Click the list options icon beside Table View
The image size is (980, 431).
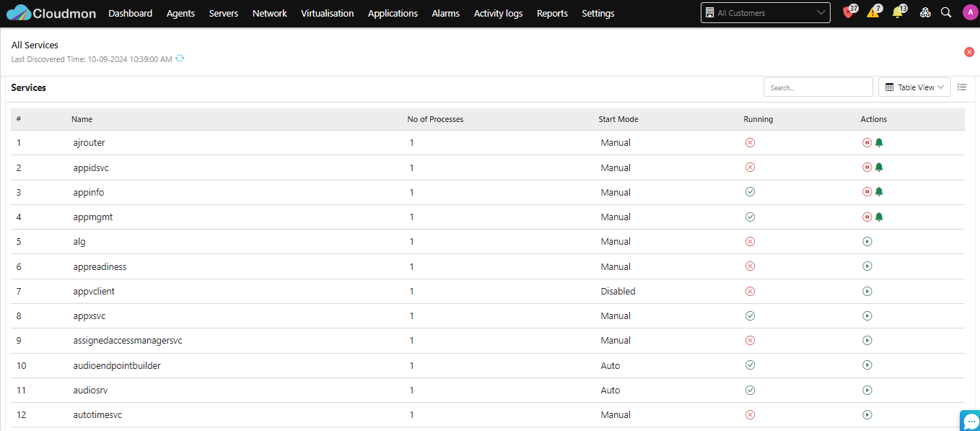pyautogui.click(x=962, y=87)
